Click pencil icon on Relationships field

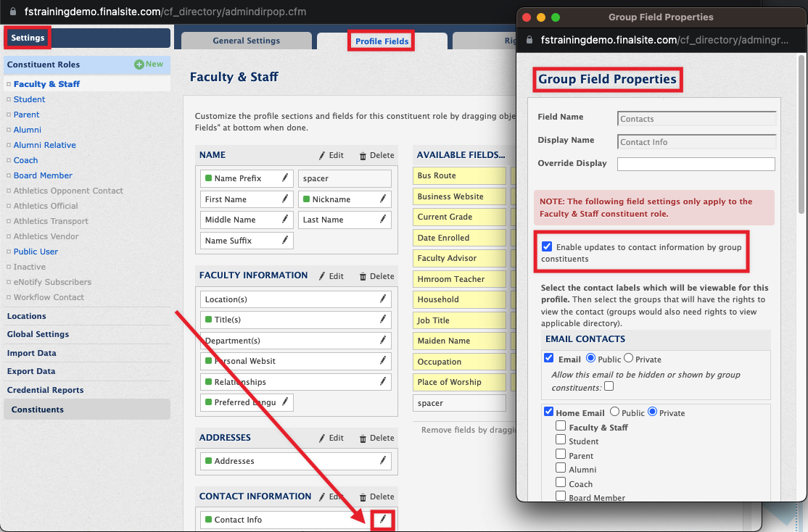[383, 381]
